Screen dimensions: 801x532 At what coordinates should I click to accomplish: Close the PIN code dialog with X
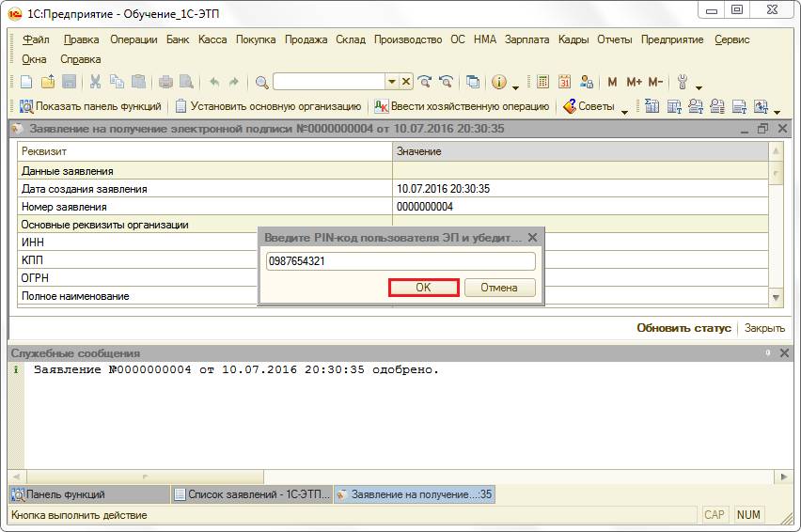point(532,238)
